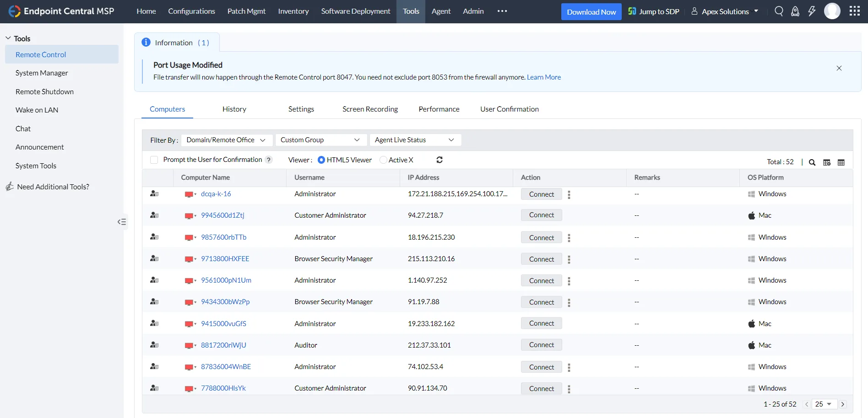This screenshot has height=418, width=868.
Task: Open table search magnifier icon
Action: [x=812, y=162]
